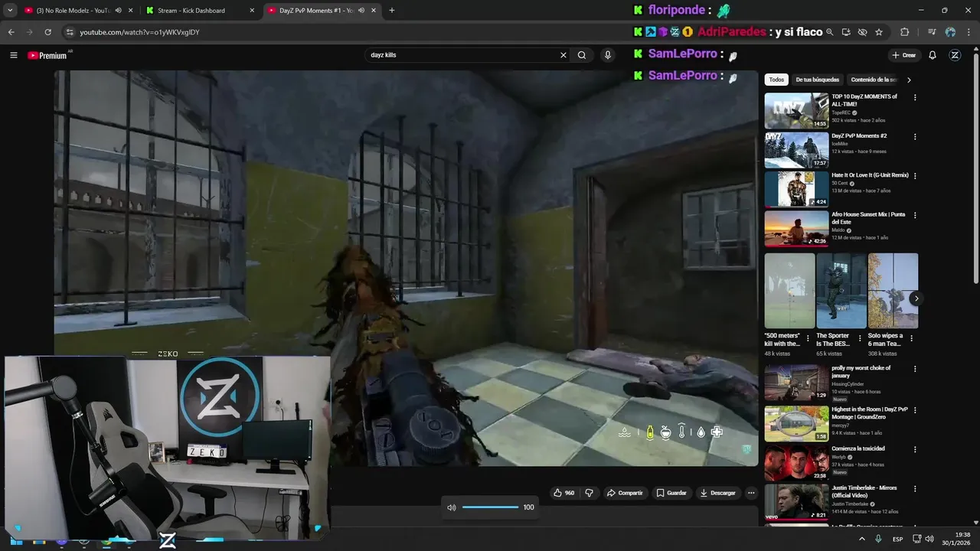Bookmark this page with star icon
980x551 pixels.
click(x=879, y=32)
